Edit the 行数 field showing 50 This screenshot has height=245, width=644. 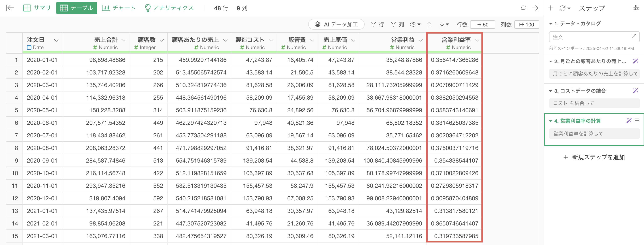(482, 25)
